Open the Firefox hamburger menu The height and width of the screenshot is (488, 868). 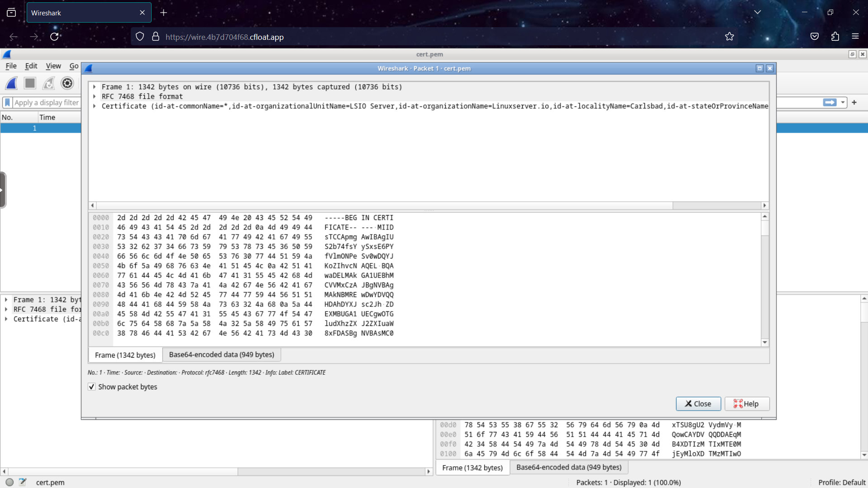[x=855, y=37]
